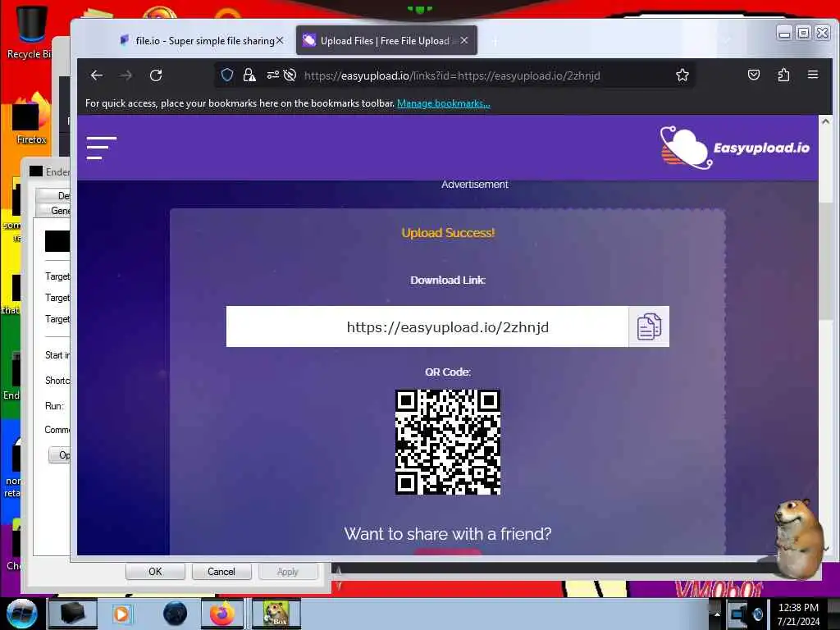The image size is (840, 630).
Task: Click the QR code image
Action: coord(448,442)
